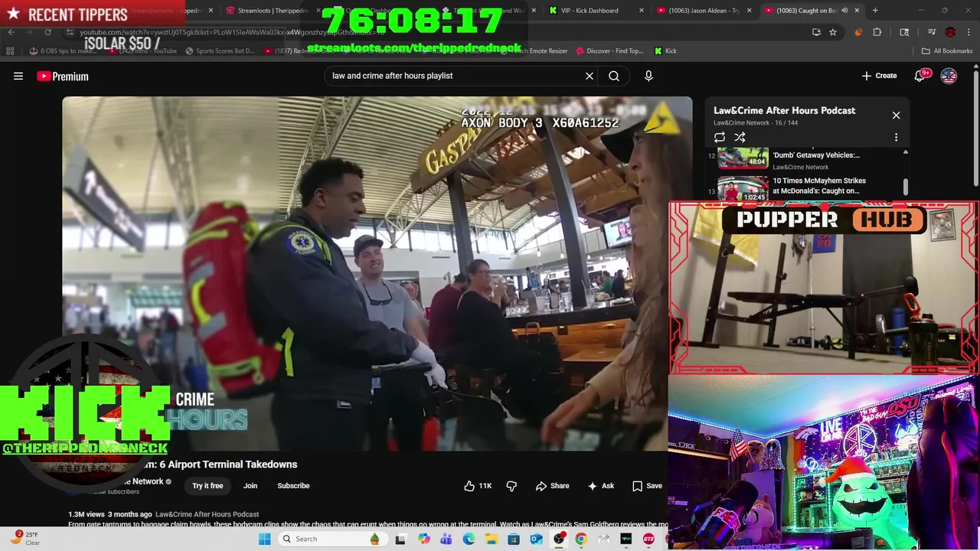Open Chrome extensions puzzle icon
This screenshot has width=980, height=551.
(877, 32)
